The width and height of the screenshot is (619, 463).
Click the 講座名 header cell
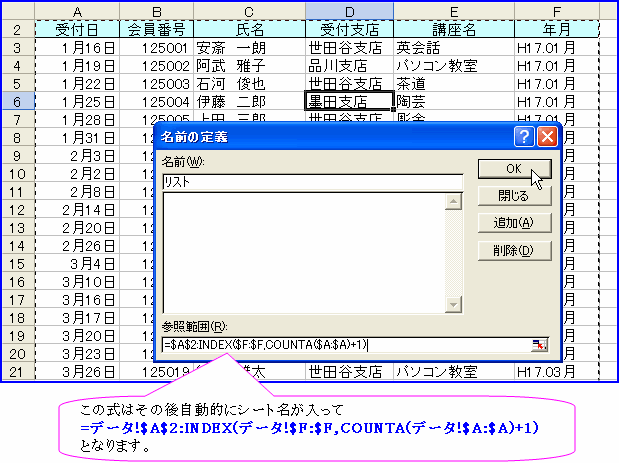(x=454, y=30)
